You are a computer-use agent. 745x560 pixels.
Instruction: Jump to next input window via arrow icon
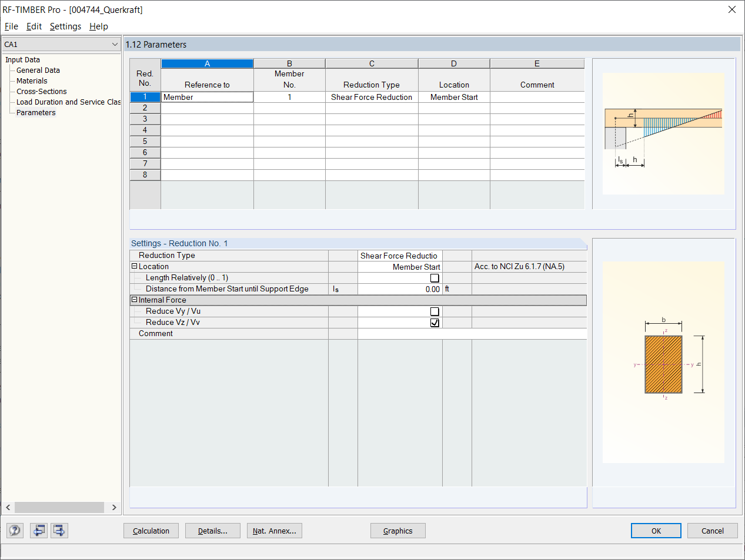click(58, 530)
